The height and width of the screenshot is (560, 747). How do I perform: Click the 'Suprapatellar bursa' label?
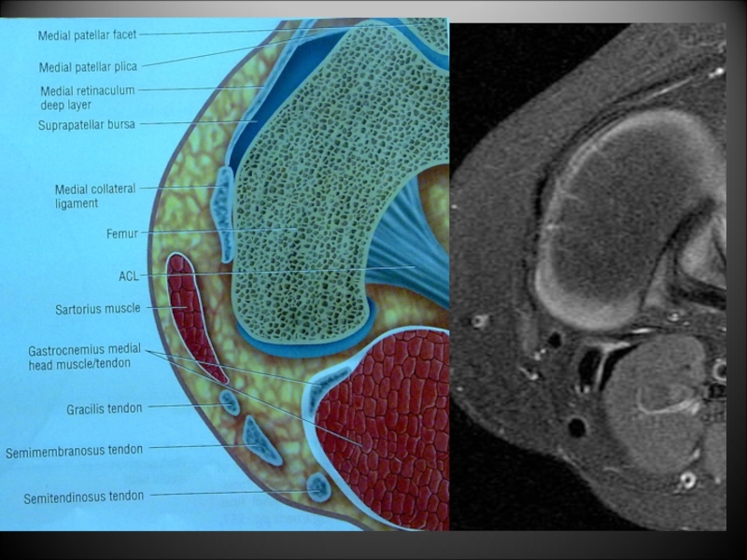[87, 125]
